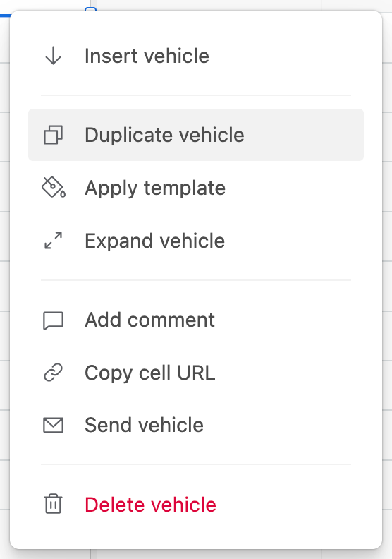Click the speech bubble comment icon
Image resolution: width=392 pixels, height=559 pixels.
(53, 320)
